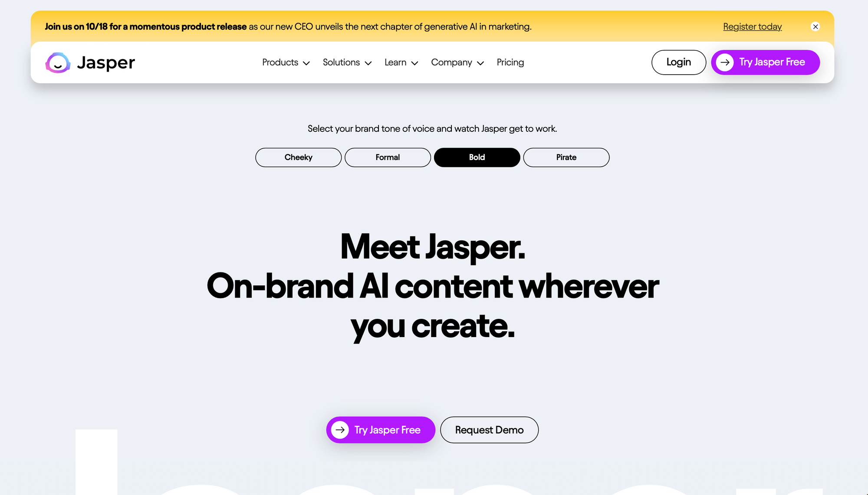Expand the Company navigation dropdown
The image size is (868, 495).
pos(457,62)
